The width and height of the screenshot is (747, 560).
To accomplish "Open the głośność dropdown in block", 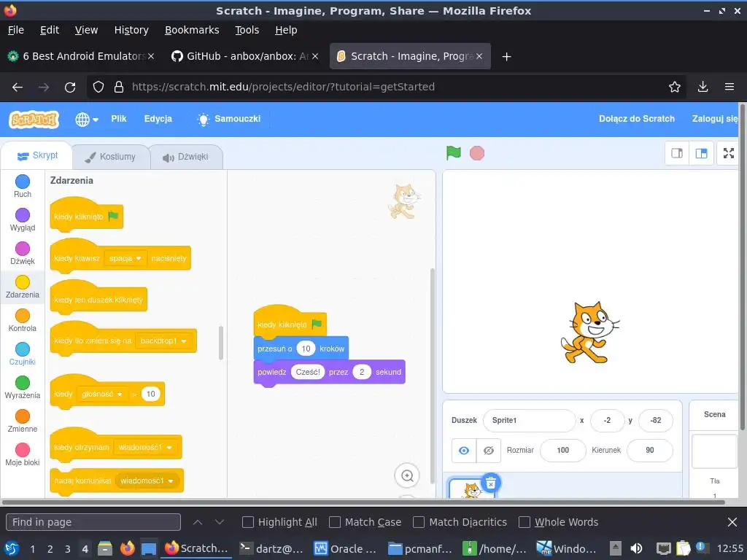I will pyautogui.click(x=102, y=394).
